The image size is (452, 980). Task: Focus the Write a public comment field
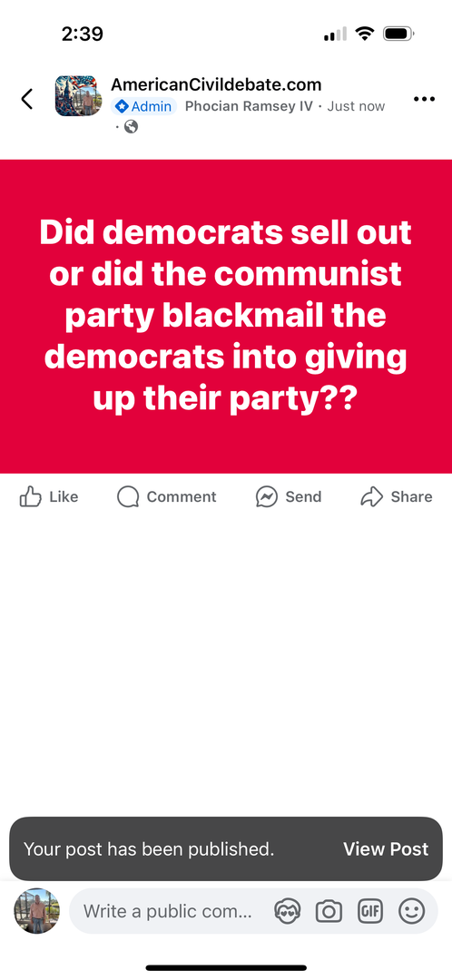168,911
